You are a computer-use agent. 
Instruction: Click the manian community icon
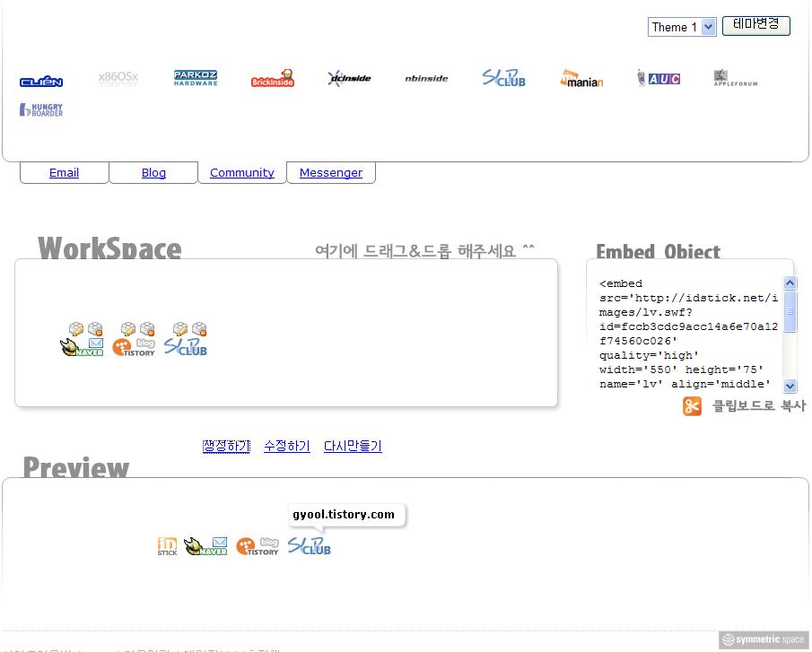(581, 79)
